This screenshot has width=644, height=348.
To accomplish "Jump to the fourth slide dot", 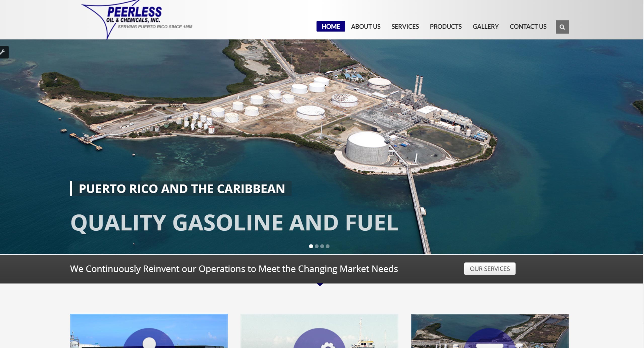I will 328,246.
